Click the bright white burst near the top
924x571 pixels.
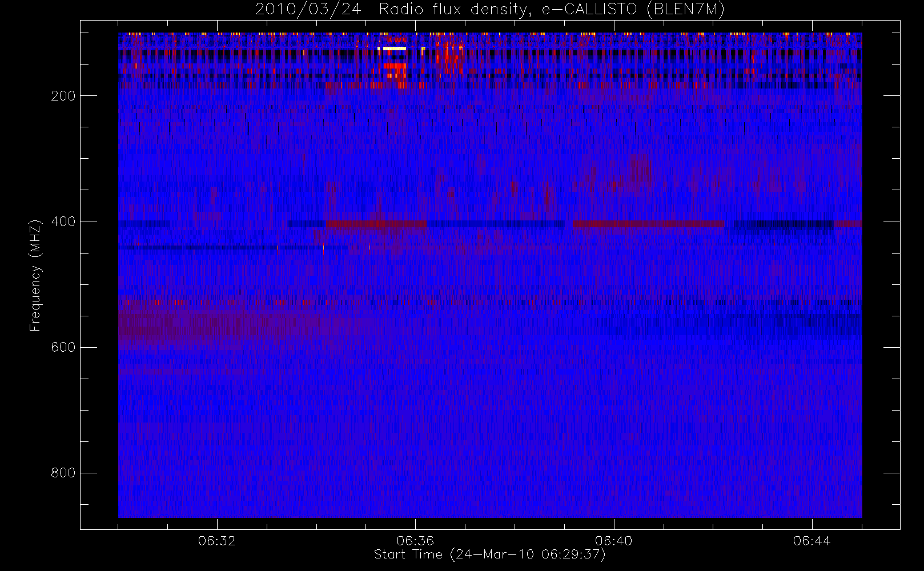(x=394, y=49)
